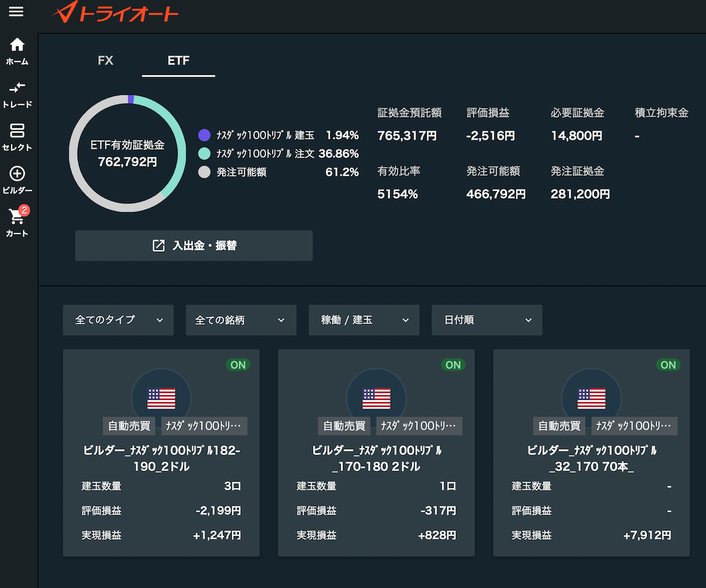Click purple swatch for ナスダック100トリプル 建玉
This screenshot has height=588, width=706.
(204, 135)
